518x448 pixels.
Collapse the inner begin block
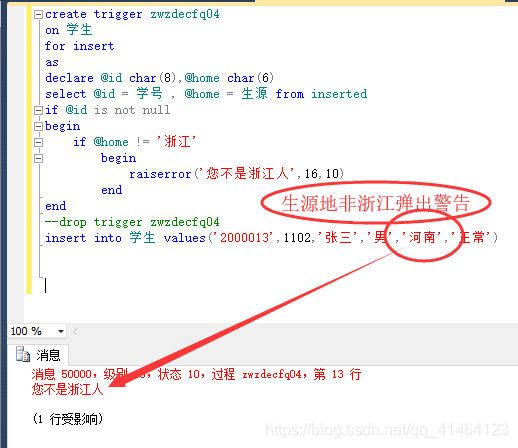tap(39, 158)
